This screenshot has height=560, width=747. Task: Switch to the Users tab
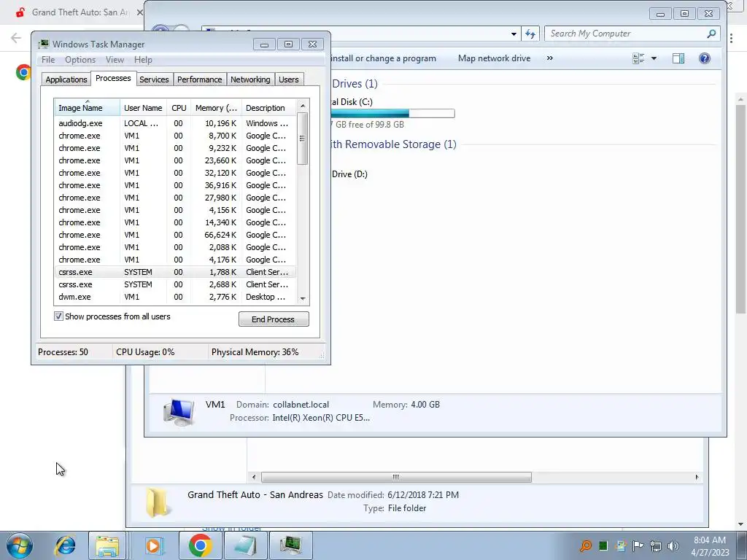(x=289, y=79)
